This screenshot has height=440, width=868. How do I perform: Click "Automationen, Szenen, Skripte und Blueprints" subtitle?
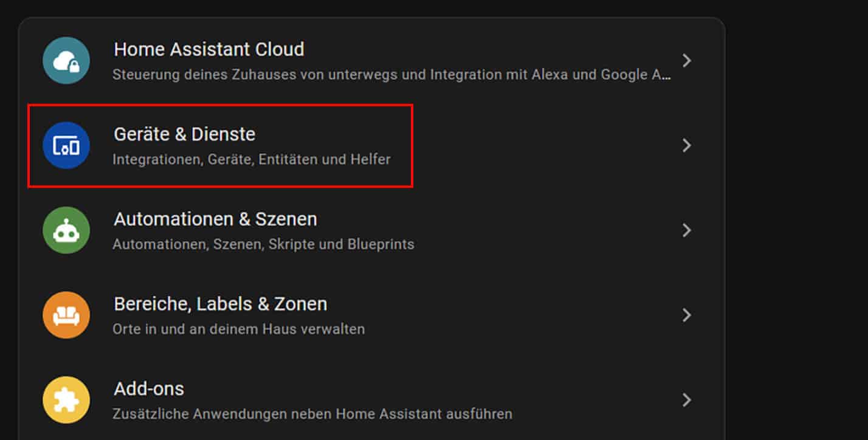point(263,244)
